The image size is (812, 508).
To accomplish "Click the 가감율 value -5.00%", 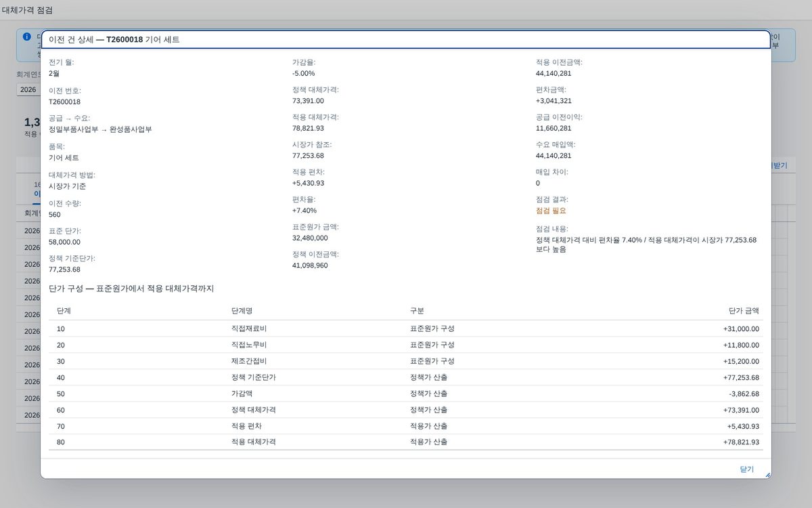I will (x=303, y=73).
